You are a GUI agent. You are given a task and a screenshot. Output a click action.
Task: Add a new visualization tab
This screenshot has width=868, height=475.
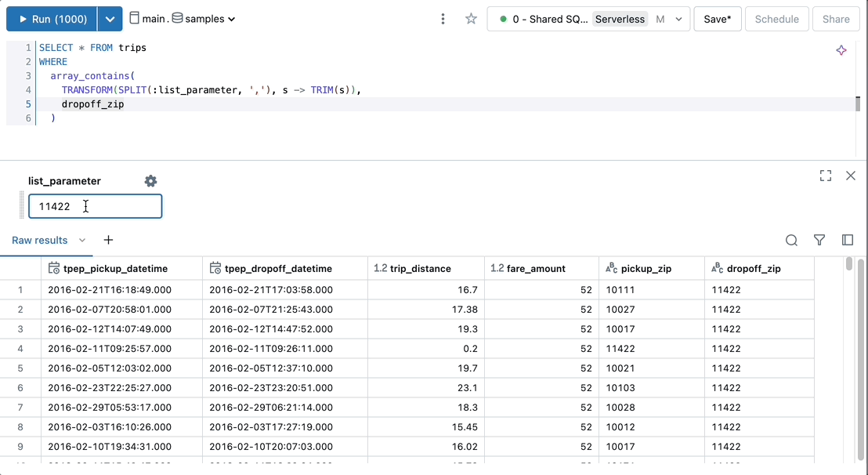click(108, 240)
